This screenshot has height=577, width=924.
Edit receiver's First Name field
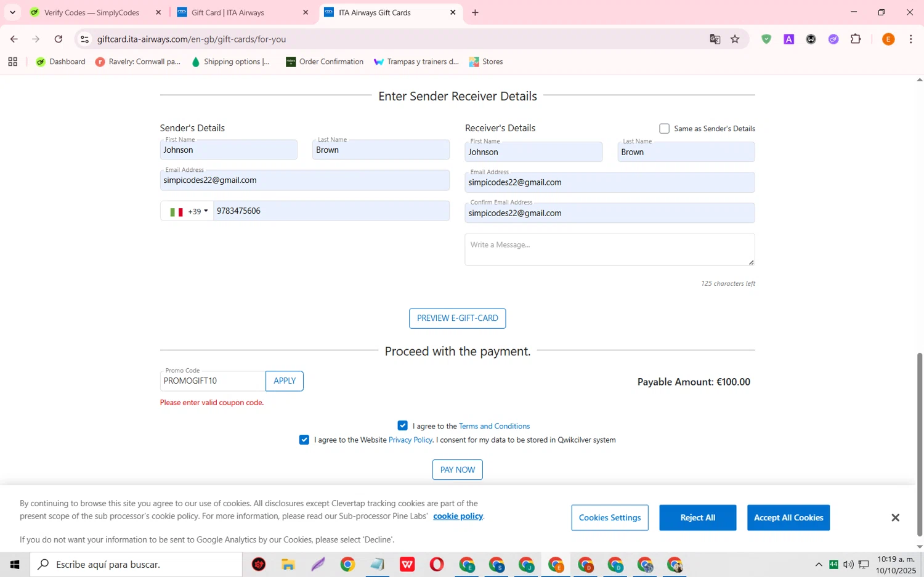point(533,152)
